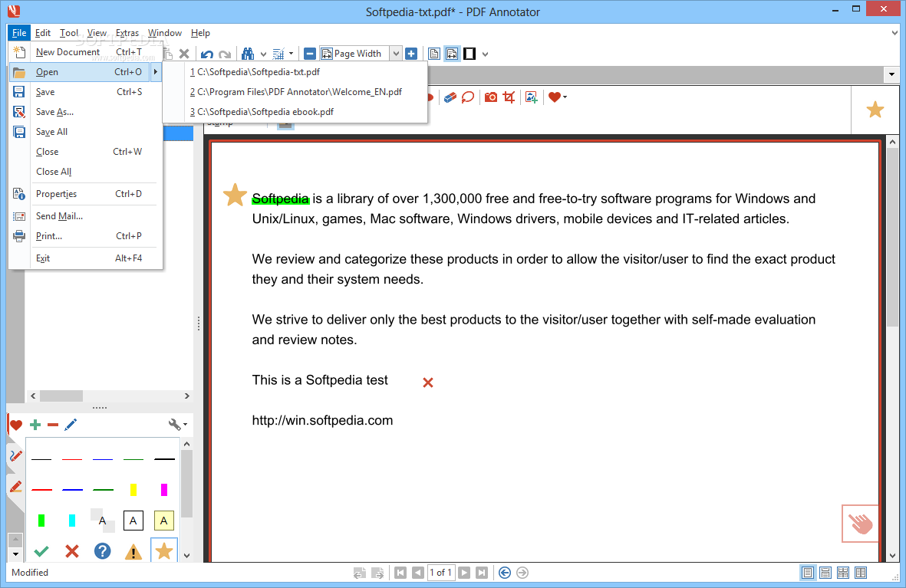Activate the pen tab in favorites sidebar
The width and height of the screenshot is (906, 588).
tap(15, 456)
